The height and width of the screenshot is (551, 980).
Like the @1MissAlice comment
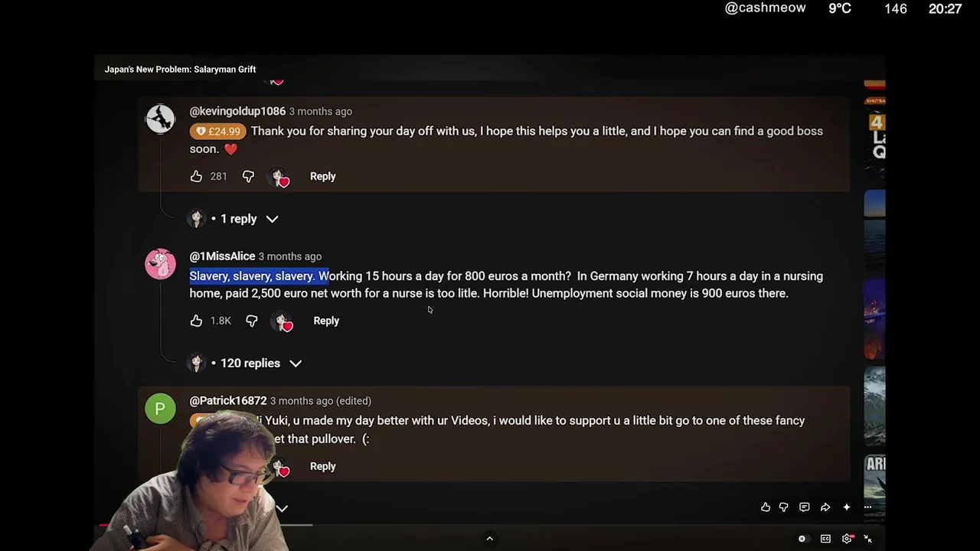tap(196, 321)
